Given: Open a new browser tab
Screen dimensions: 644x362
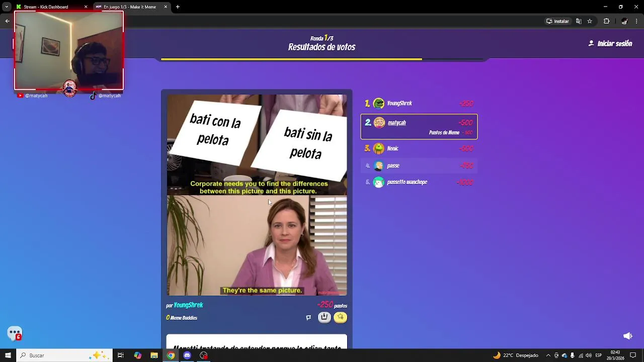Looking at the screenshot, I should point(178,7).
